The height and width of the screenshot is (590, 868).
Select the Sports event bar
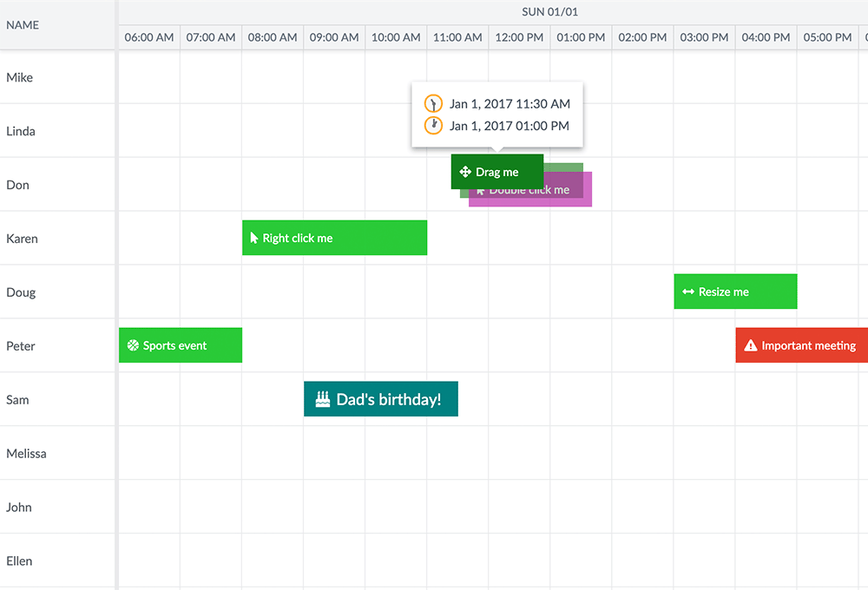point(181,345)
